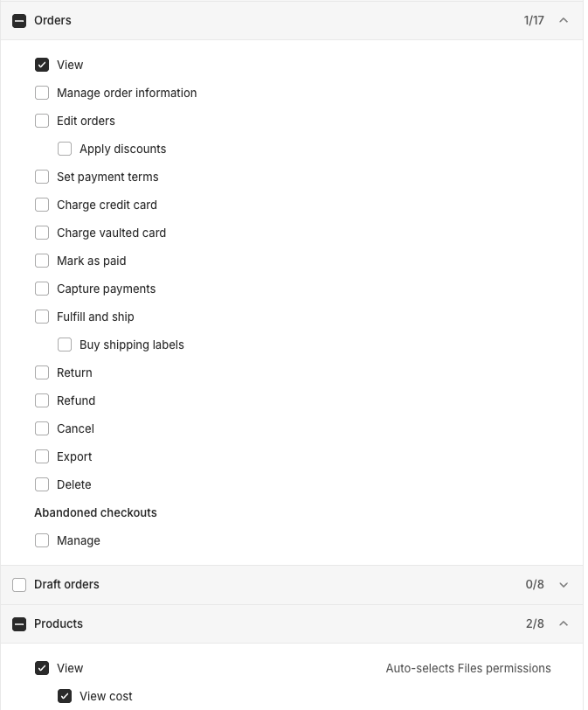Enable Capture payments checkbox
The width and height of the screenshot is (588, 710).
coord(42,289)
